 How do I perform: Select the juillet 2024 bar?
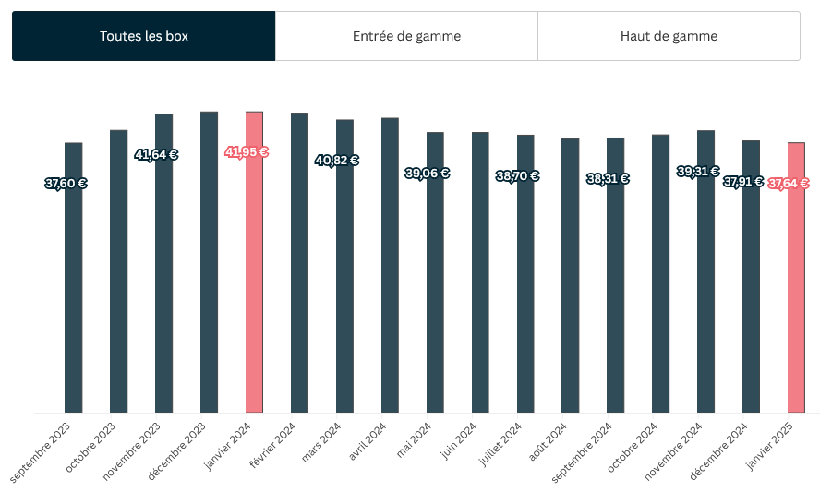pos(525,286)
